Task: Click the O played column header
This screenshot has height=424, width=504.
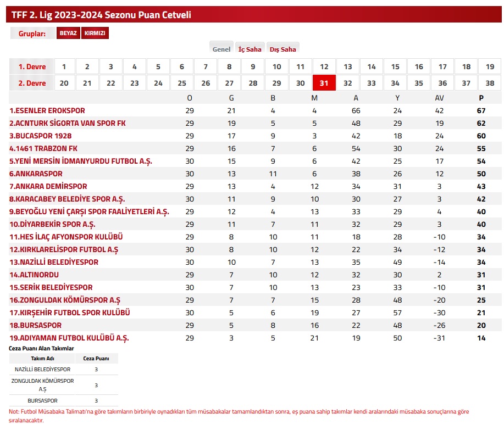Action: click(x=190, y=98)
